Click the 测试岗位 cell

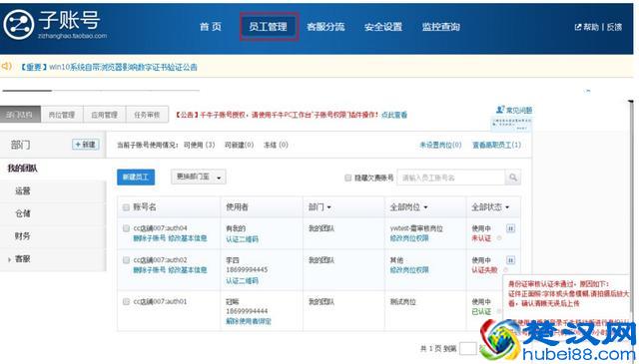(402, 302)
